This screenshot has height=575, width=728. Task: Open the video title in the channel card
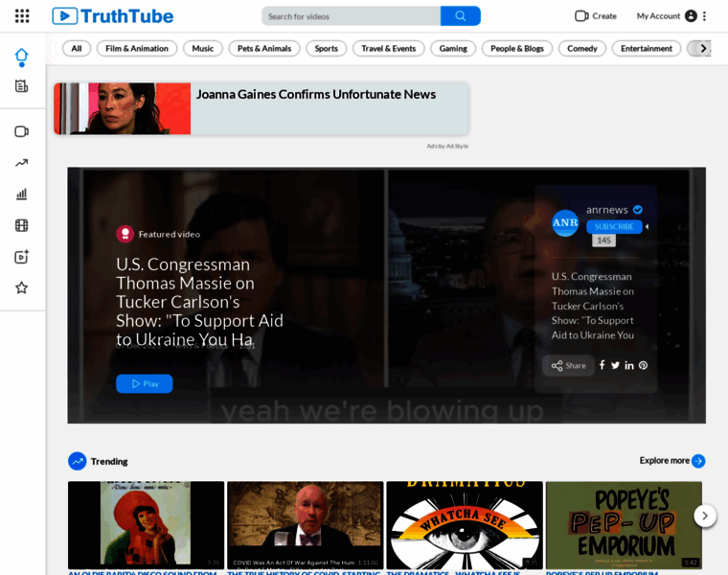(x=593, y=306)
